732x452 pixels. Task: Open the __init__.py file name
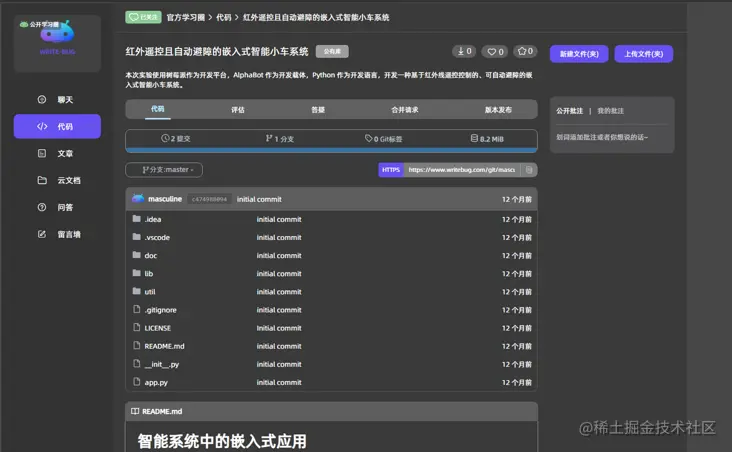click(162, 364)
